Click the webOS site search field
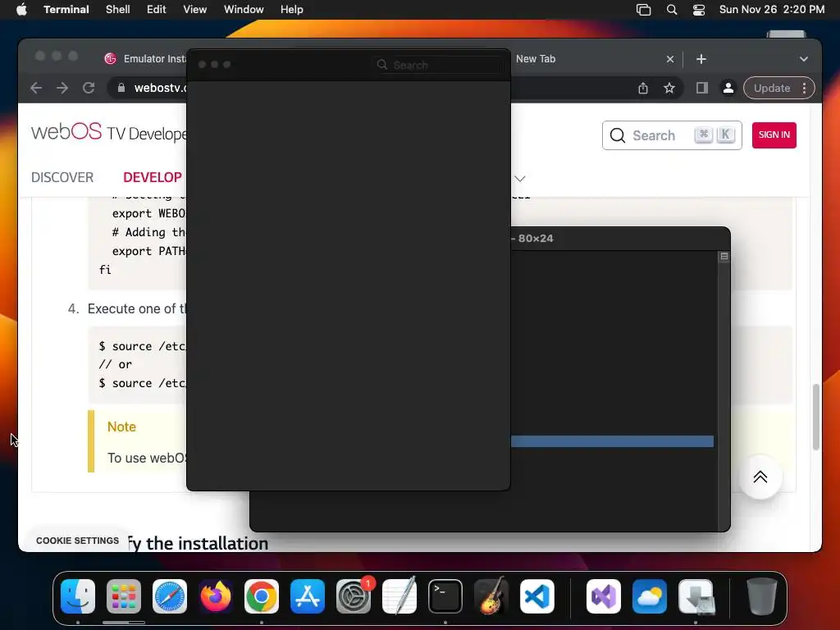 point(672,135)
